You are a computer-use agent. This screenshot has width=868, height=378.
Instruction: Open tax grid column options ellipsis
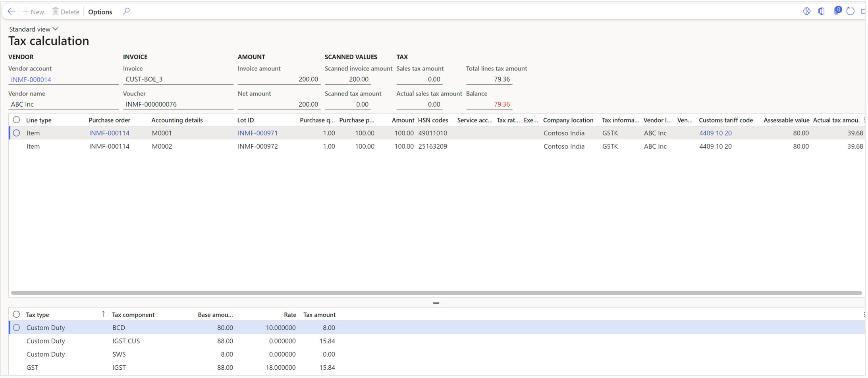pos(864,315)
